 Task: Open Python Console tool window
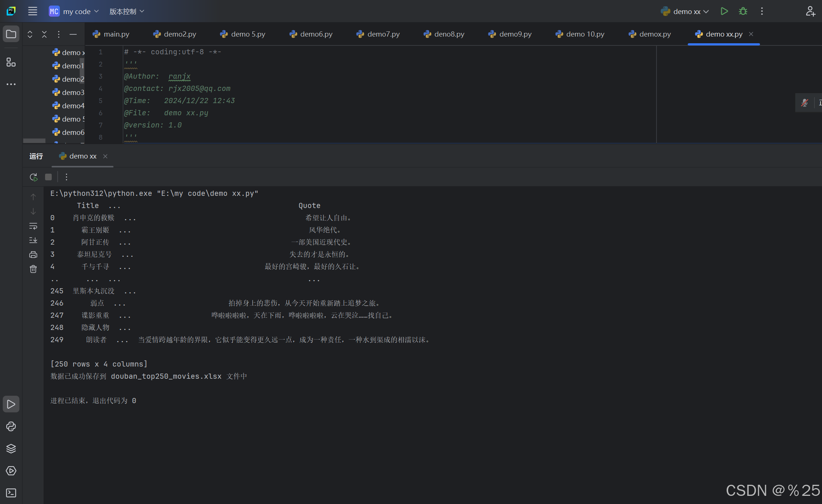pos(11,426)
